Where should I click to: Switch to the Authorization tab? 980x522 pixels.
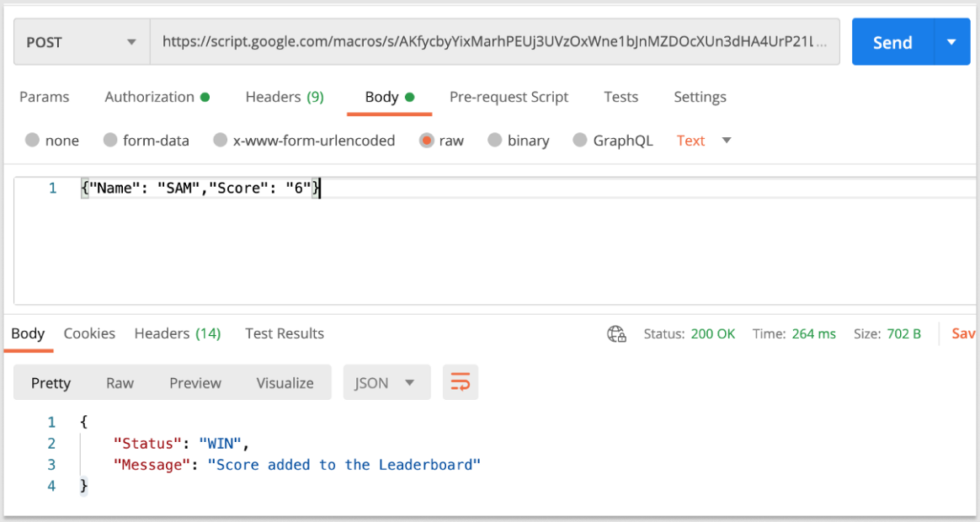157,97
